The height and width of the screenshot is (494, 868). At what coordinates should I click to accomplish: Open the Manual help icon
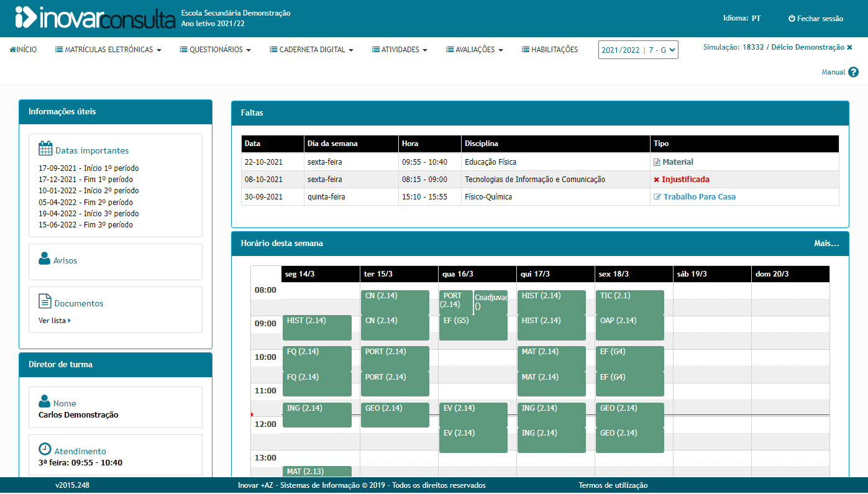852,72
